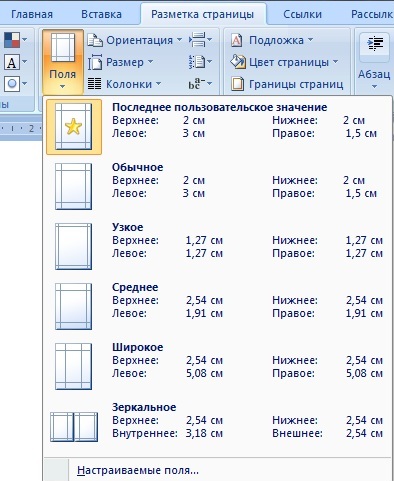Viewport: 394px width, 481px height.
Task: Open the Цвет страницы dropdown
Action: tap(284, 62)
